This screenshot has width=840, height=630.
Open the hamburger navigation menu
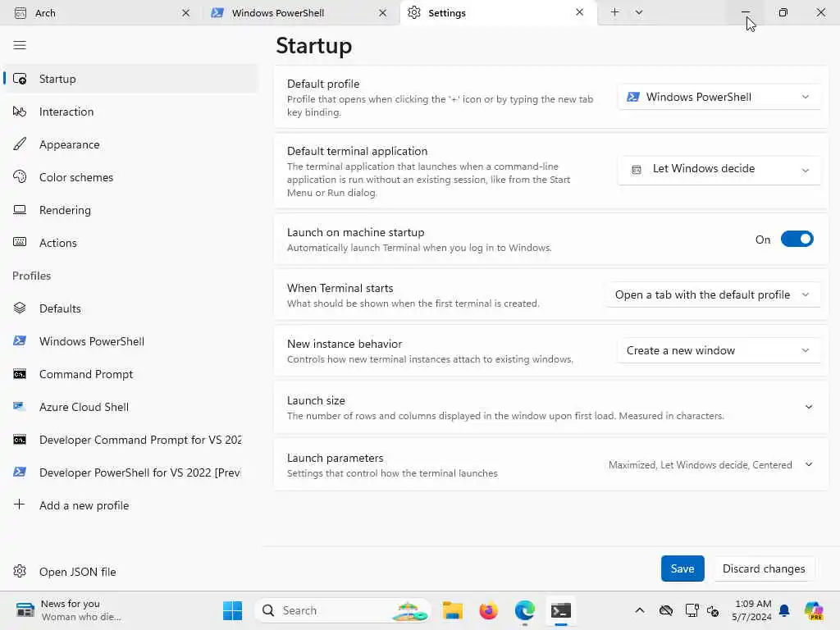point(20,45)
